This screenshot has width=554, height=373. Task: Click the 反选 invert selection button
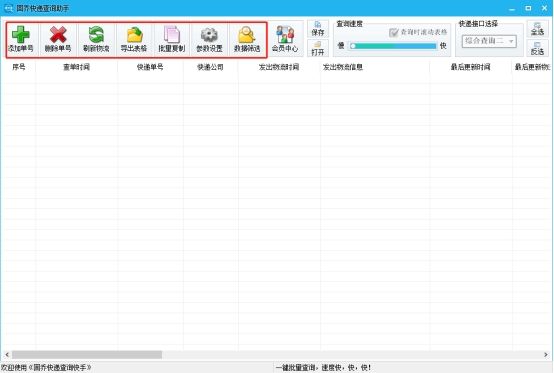pyautogui.click(x=537, y=48)
